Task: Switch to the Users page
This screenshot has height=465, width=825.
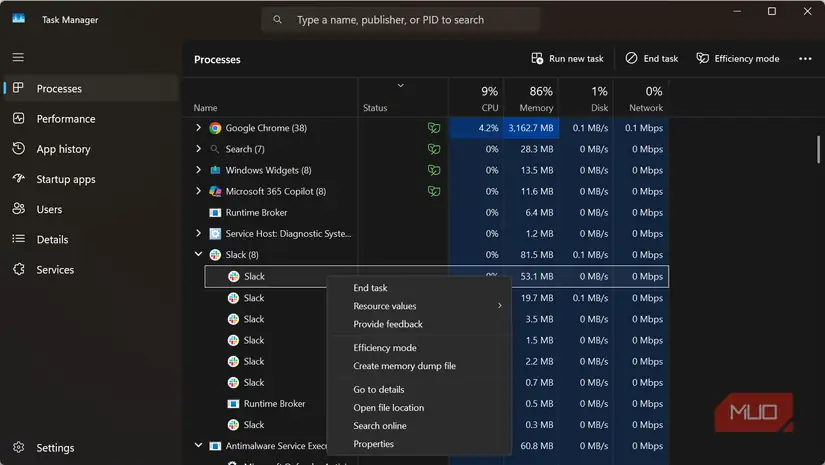Action: tap(49, 209)
